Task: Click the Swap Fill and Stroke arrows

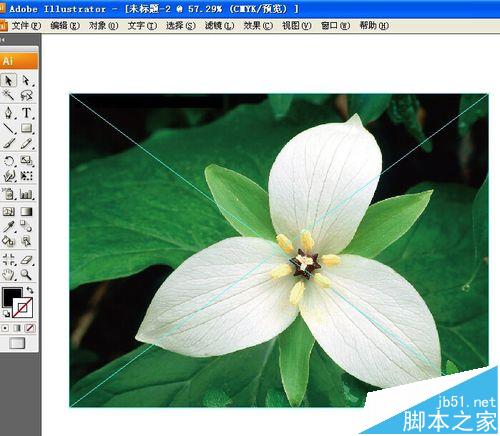Action: coord(30,290)
